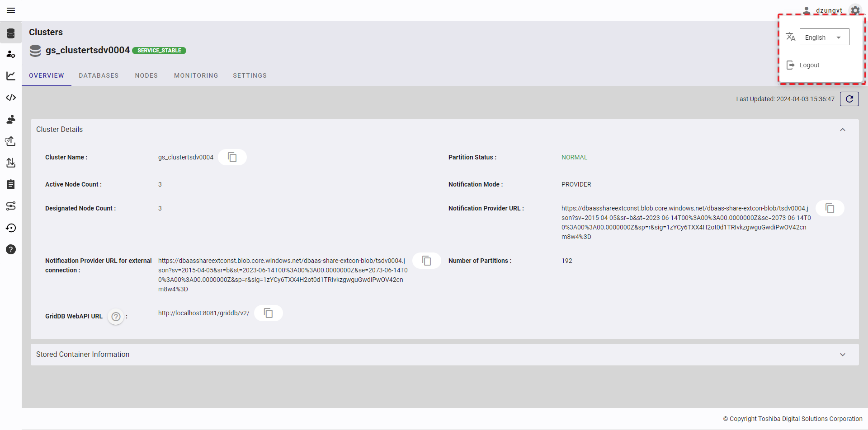Copy the Notification Provider URL
Image resolution: width=868 pixels, height=430 pixels.
tap(830, 208)
